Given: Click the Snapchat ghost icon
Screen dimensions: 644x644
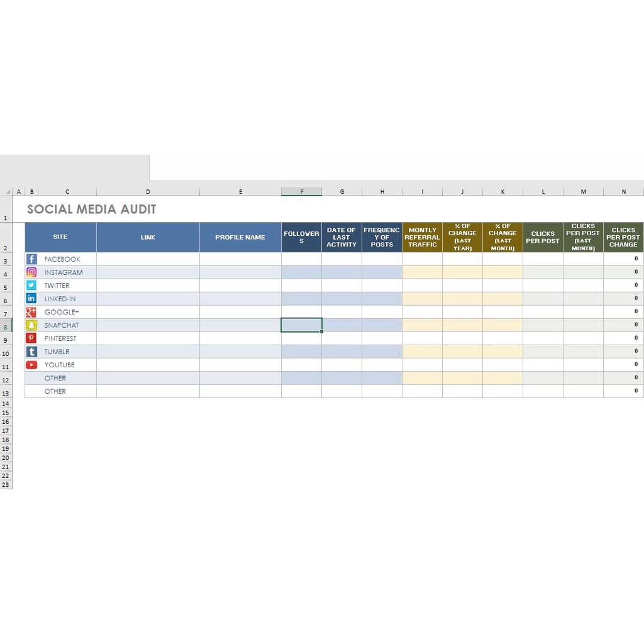Looking at the screenshot, I should 31,325.
